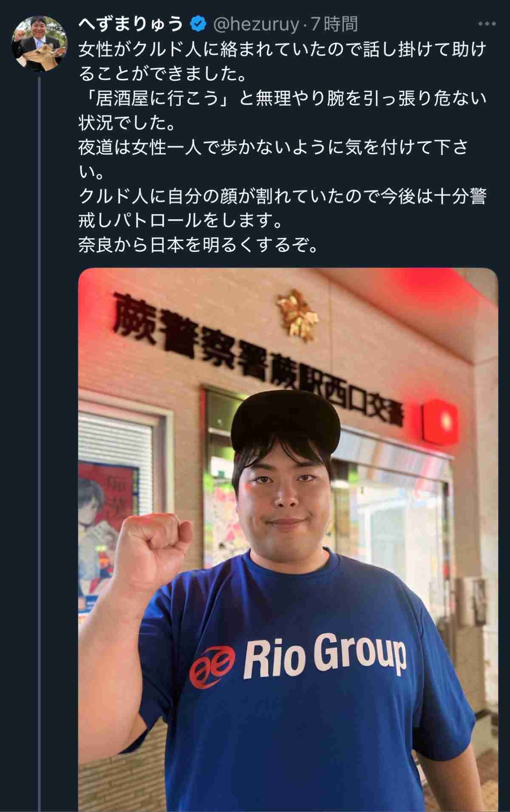Open the attached photo of the man
510x812 pixels.
[288, 540]
